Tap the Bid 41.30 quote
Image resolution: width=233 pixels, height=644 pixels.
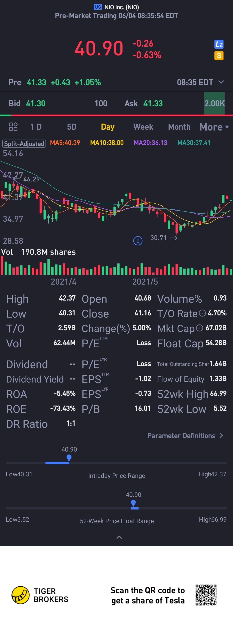tap(58, 104)
